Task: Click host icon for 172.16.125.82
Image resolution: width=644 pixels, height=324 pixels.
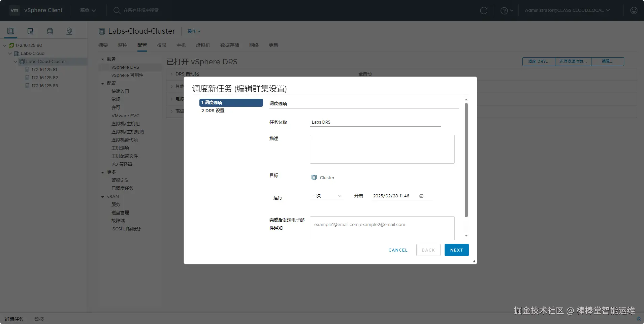Action: click(27, 78)
